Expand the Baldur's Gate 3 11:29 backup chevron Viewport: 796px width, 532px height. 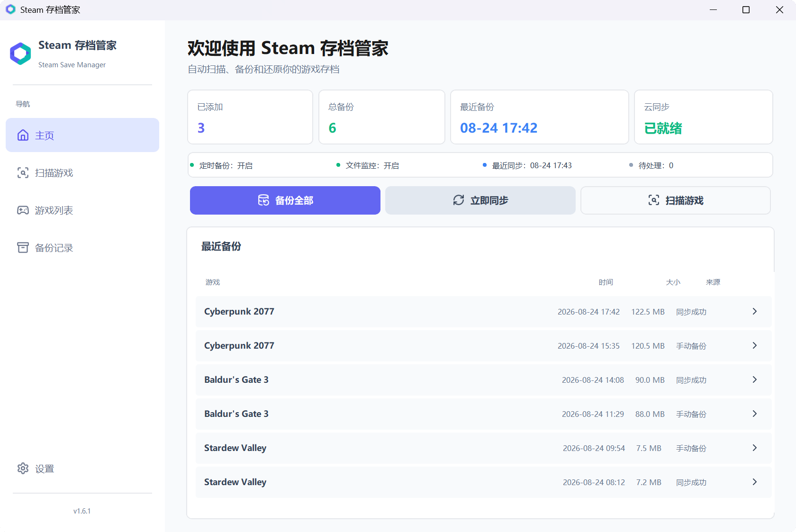click(755, 414)
